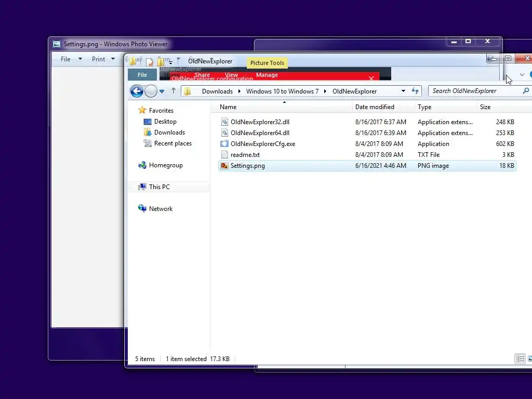
Task: Open Downloads in Favorites
Action: [x=169, y=132]
